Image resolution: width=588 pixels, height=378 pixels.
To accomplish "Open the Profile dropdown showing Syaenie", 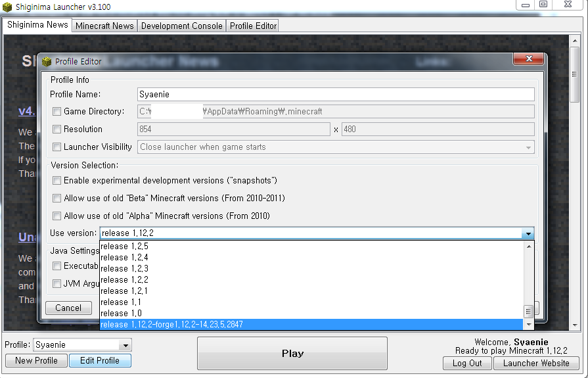I will pyautogui.click(x=83, y=345).
